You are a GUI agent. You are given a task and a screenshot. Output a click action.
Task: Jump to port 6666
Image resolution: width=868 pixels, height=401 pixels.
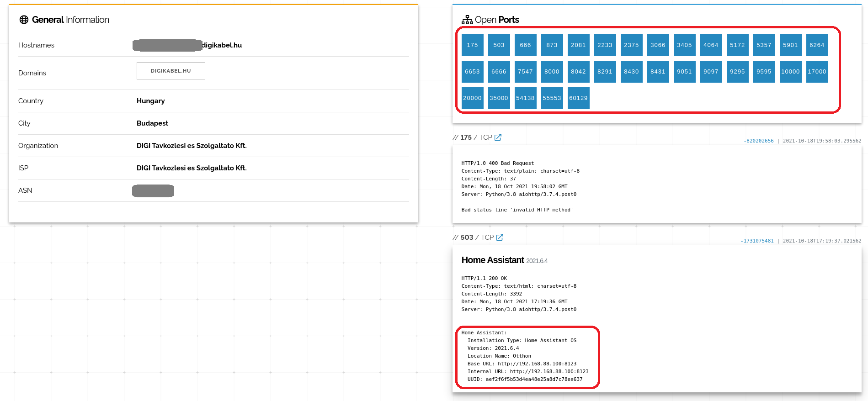click(499, 72)
